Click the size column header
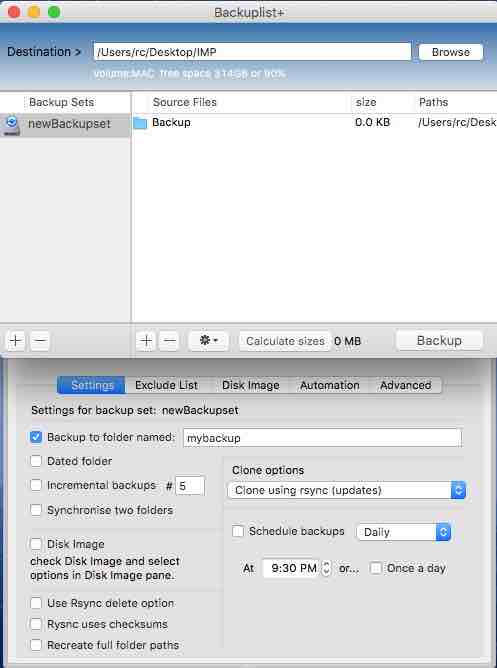497x668 pixels. click(366, 102)
